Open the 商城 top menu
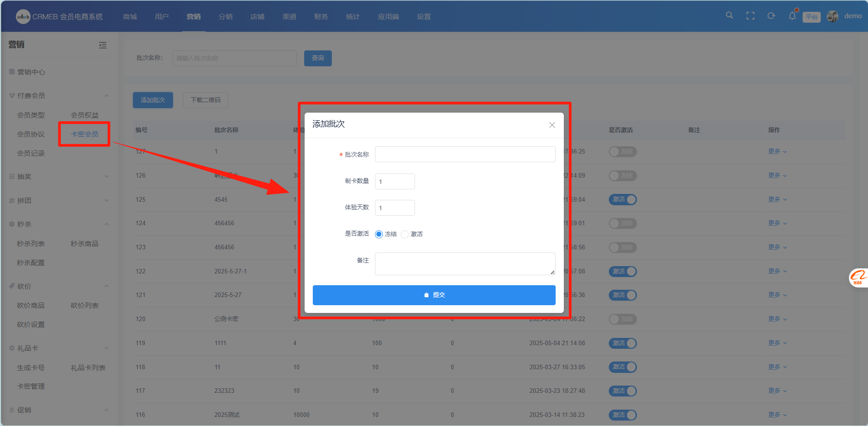 [x=130, y=16]
